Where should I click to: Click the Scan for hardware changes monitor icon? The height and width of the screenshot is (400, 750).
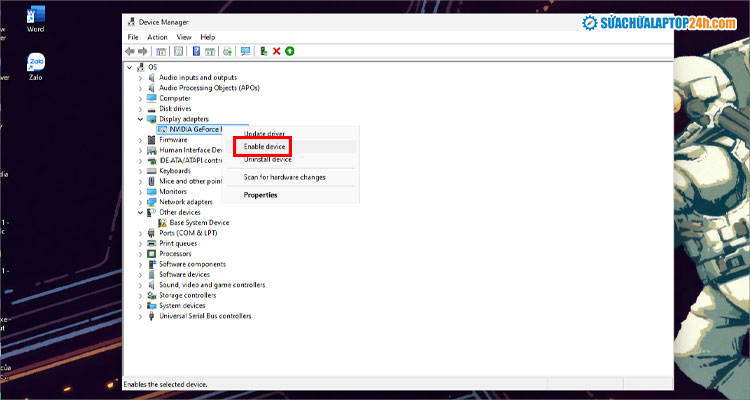(x=245, y=51)
